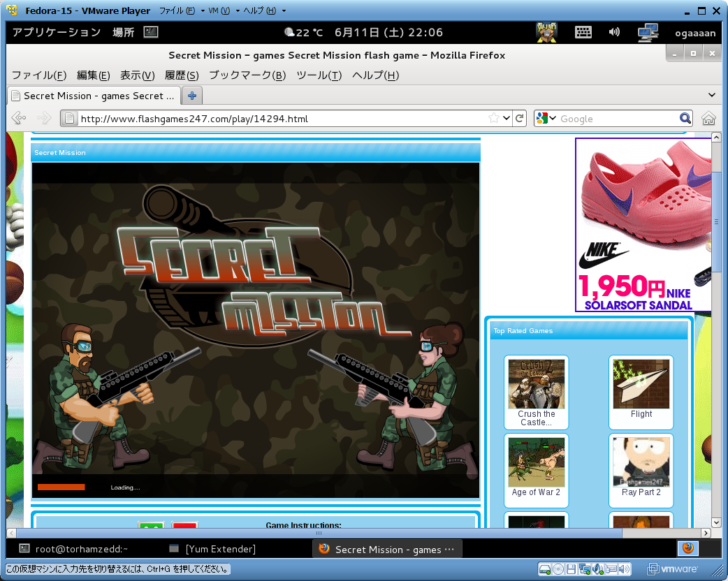The height and width of the screenshot is (581, 728).
Task: Click the VMware speaker icon at far right
Action: click(625, 569)
